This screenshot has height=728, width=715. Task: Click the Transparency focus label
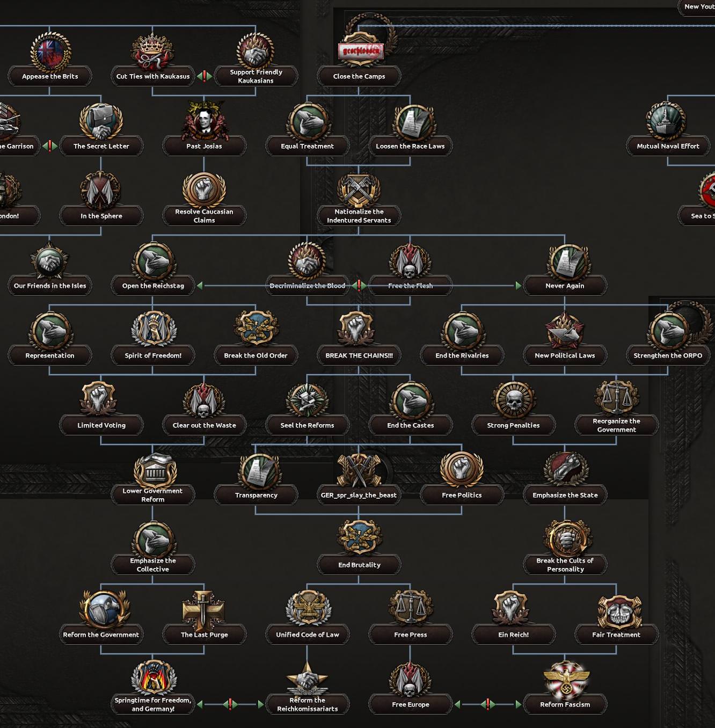point(256,495)
